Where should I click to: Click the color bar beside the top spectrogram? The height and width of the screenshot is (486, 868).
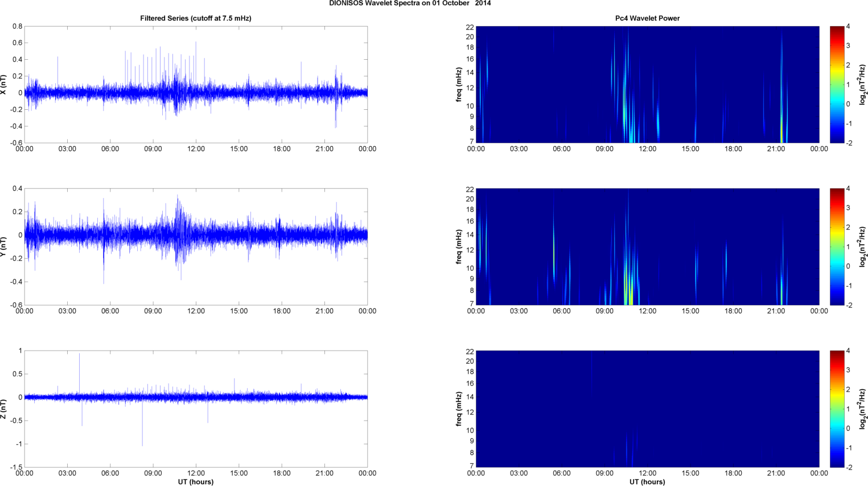837,84
